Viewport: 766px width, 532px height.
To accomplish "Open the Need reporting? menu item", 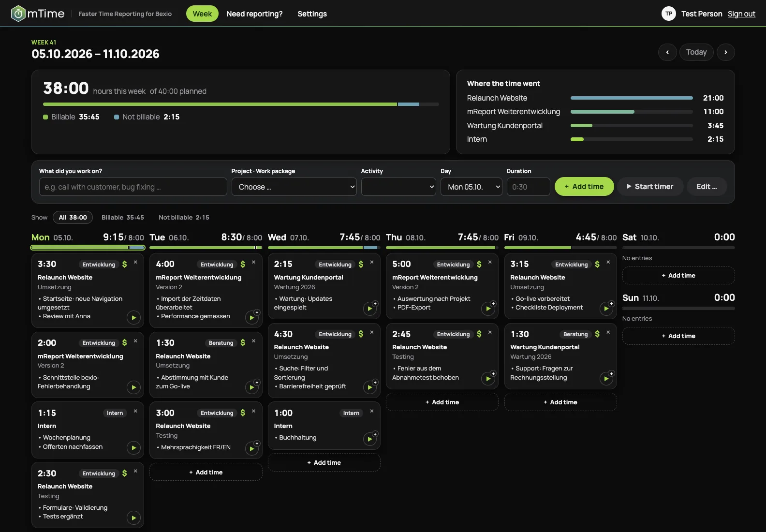I will click(254, 14).
